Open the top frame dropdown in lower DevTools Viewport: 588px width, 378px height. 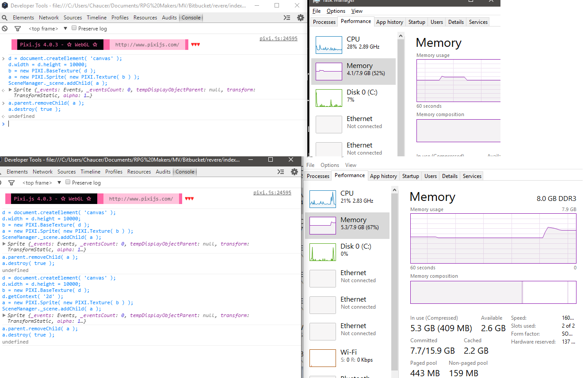click(x=59, y=183)
